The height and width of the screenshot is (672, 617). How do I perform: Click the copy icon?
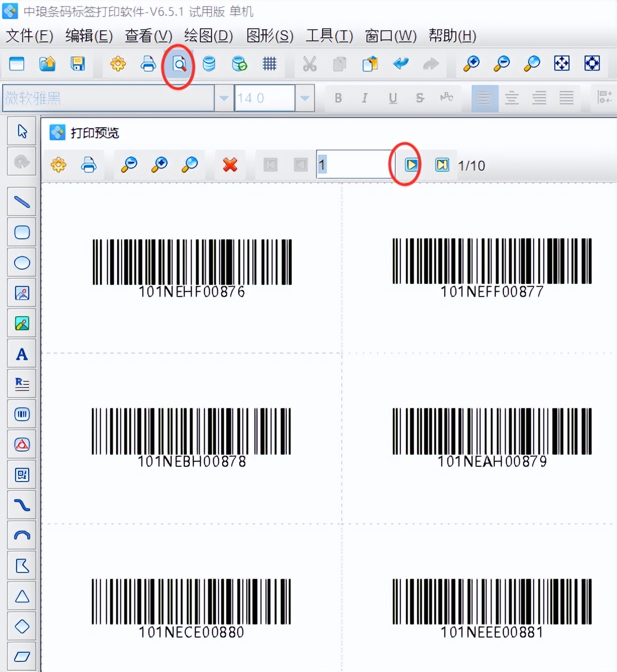[x=340, y=64]
